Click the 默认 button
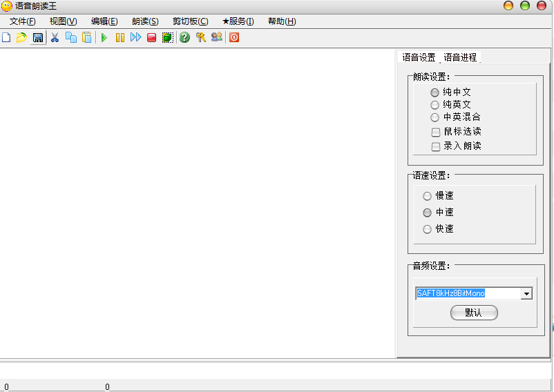Viewport: 554px width, 392px height. coord(474,313)
